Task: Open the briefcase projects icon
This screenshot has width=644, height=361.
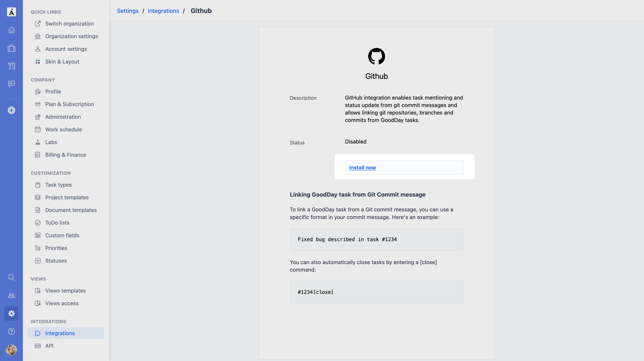Action: [11, 48]
